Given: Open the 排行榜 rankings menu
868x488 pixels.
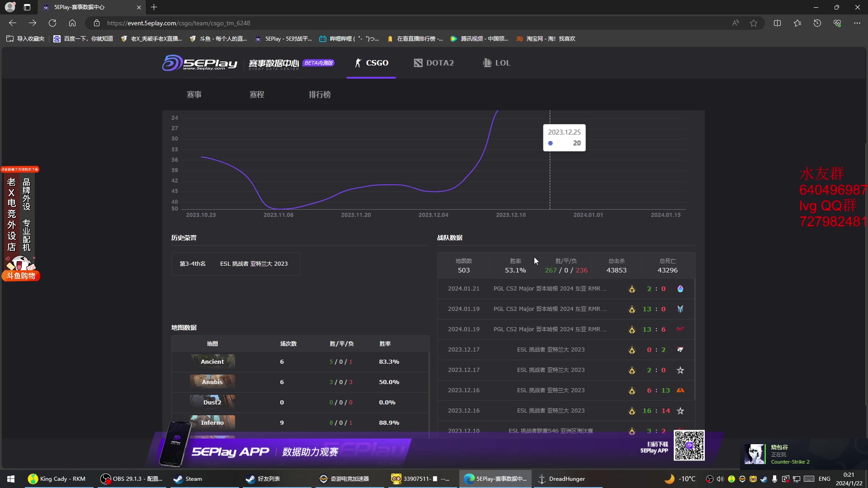Looking at the screenshot, I should click(320, 94).
